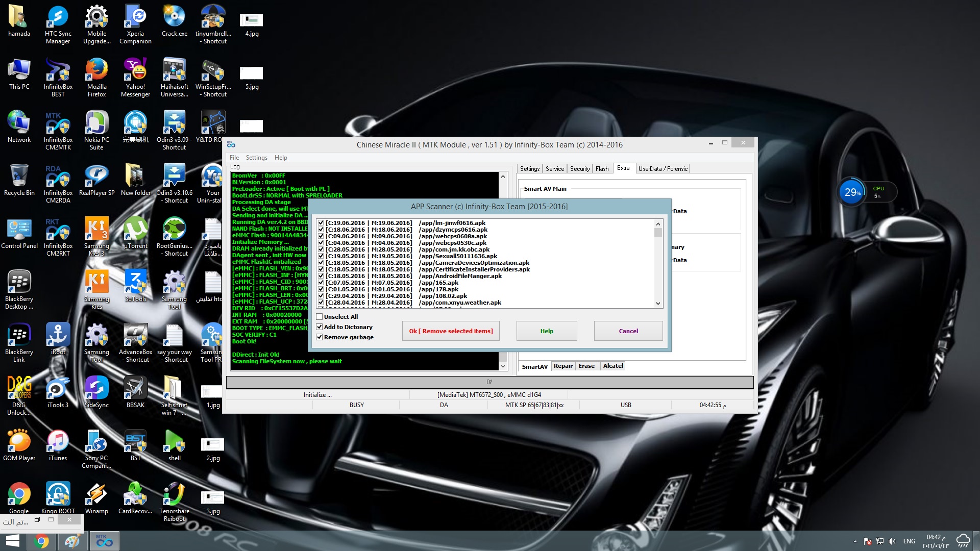Click the volume icon in system tray
Screen dimensions: 980x551
892,541
